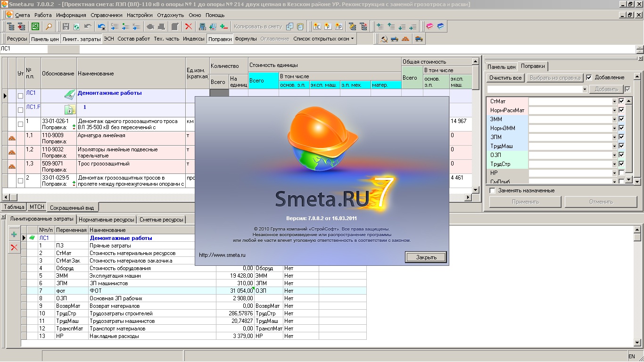This screenshot has height=362, width=644.
Task: Click red cross delete row icon in lower panel
Action: pos(14,247)
